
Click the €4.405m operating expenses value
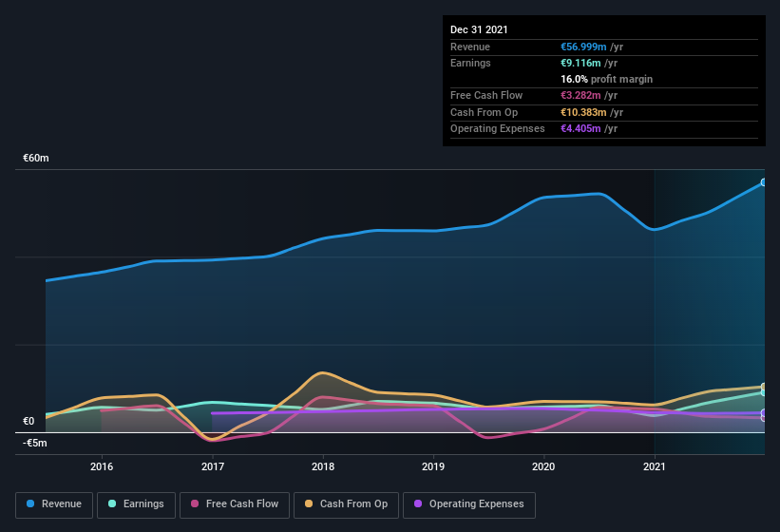tap(580, 128)
